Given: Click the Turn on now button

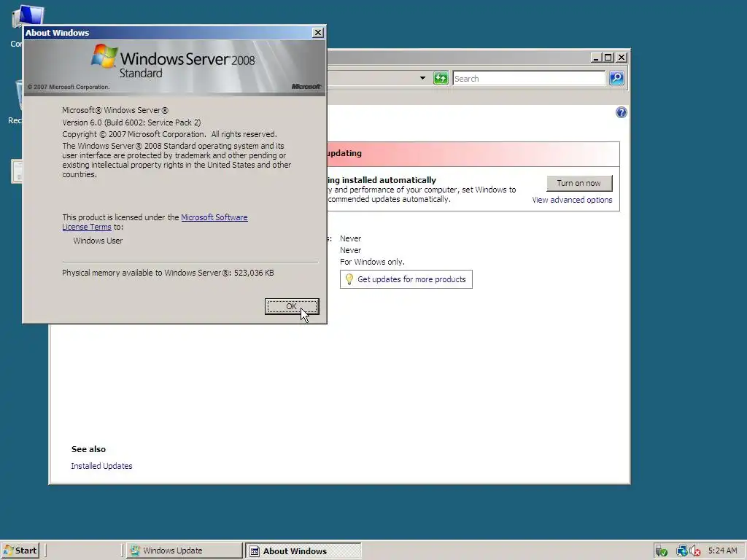Looking at the screenshot, I should click(x=578, y=183).
